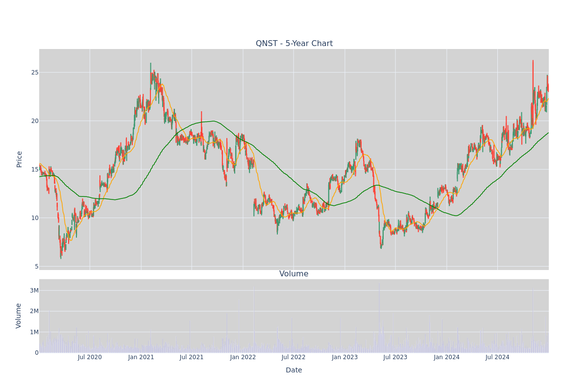Click the "Jul 2022" date tick label
The image size is (588, 392).
294,357
